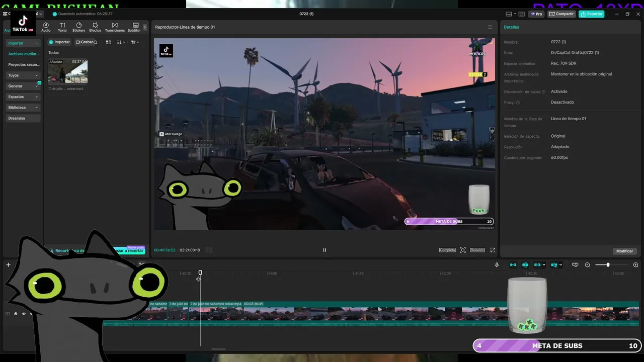Click the Compartir button
Viewport: 644px width, 362px height.
click(561, 14)
